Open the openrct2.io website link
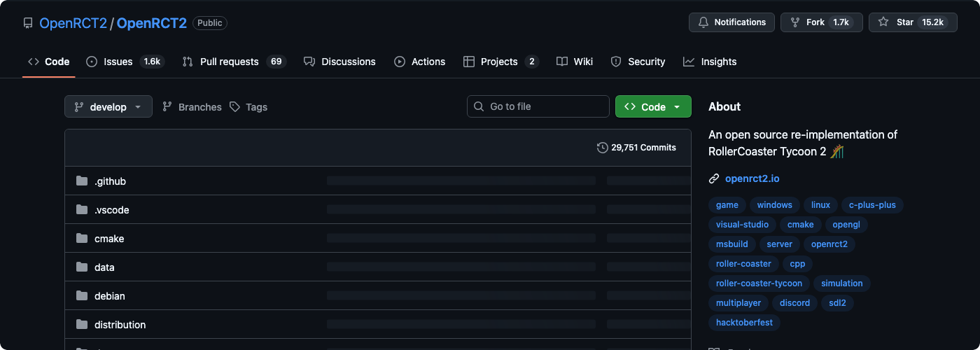 (752, 178)
